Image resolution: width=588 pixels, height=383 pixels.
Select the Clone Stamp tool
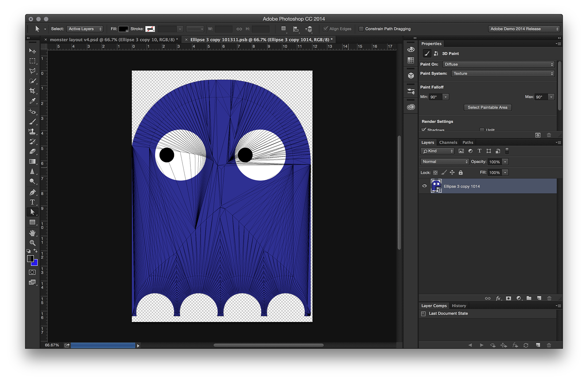[32, 132]
